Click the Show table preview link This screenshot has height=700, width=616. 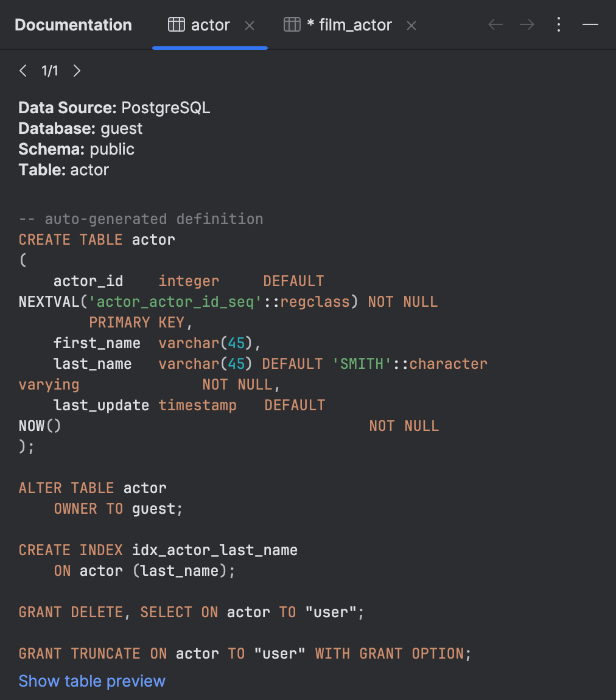click(91, 681)
